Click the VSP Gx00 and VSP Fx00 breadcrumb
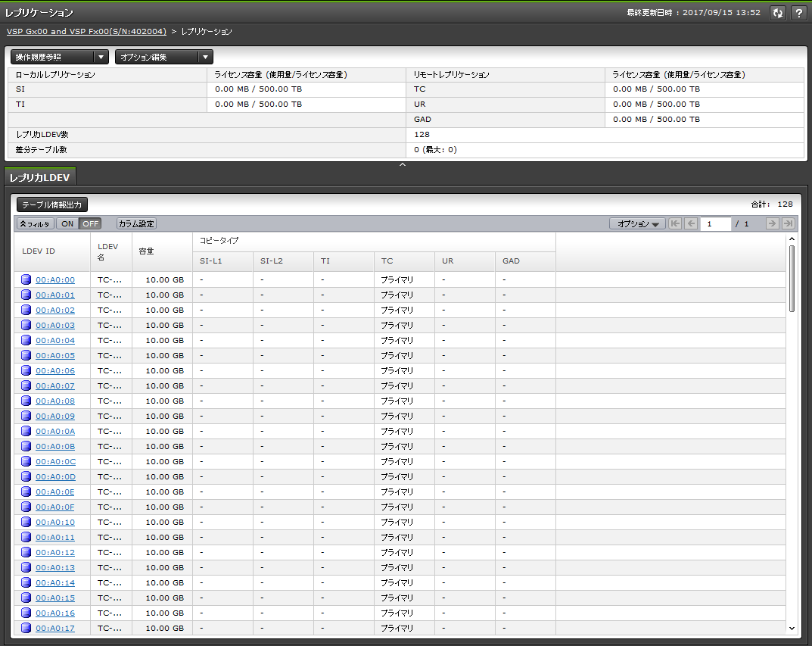 point(86,32)
